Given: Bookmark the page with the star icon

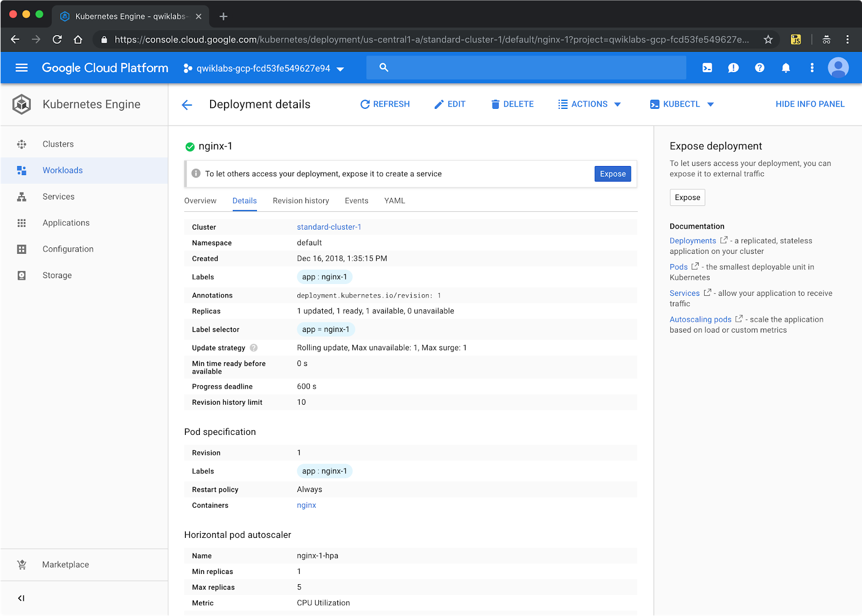Looking at the screenshot, I should tap(768, 39).
